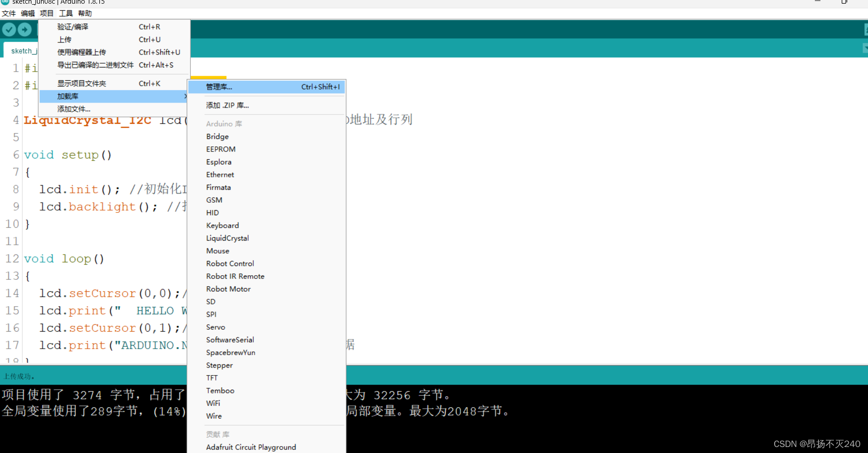Viewport: 868px width, 453px height.
Task: Include the Mouse library
Action: (267, 251)
